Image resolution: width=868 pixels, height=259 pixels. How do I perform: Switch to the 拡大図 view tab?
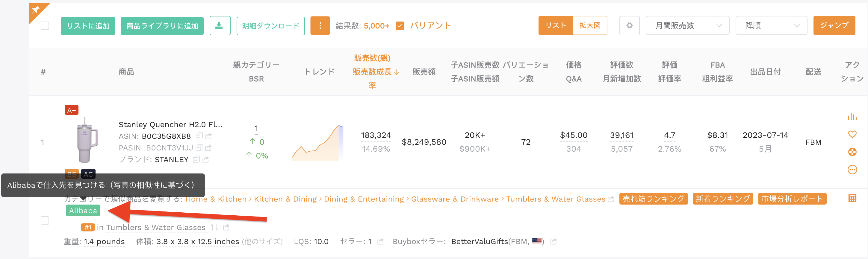coord(590,25)
